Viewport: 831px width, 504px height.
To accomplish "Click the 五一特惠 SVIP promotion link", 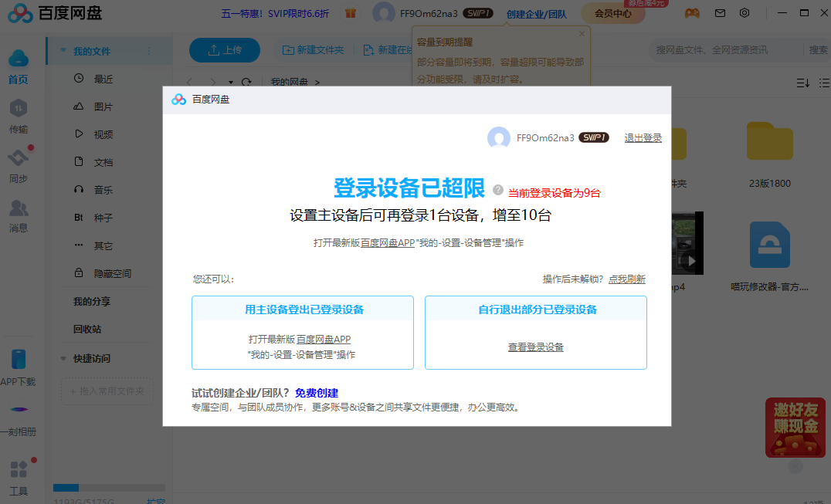I will point(275,14).
